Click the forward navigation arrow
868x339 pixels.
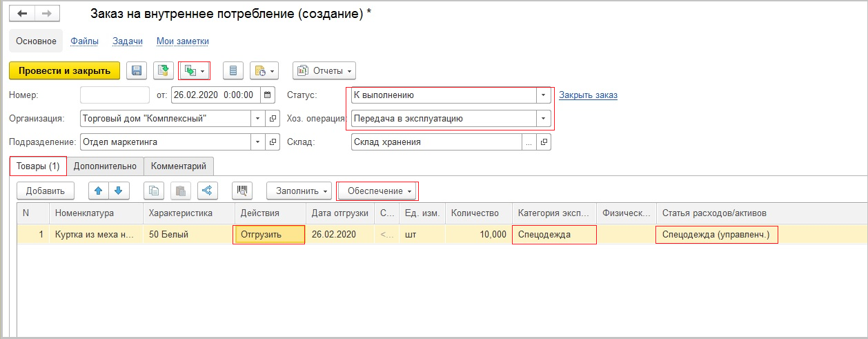[x=46, y=14]
